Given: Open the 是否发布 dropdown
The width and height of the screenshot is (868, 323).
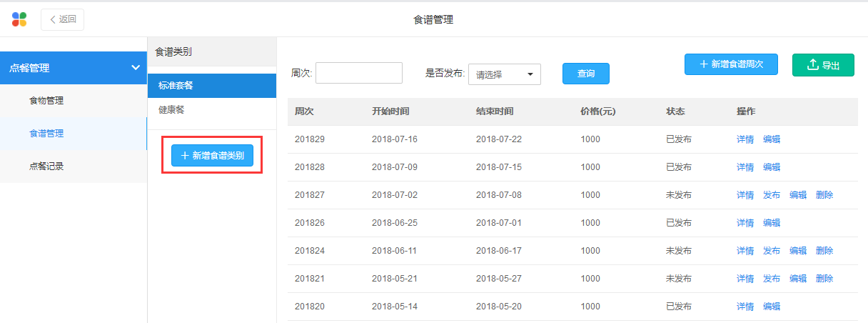Looking at the screenshot, I should pos(504,74).
